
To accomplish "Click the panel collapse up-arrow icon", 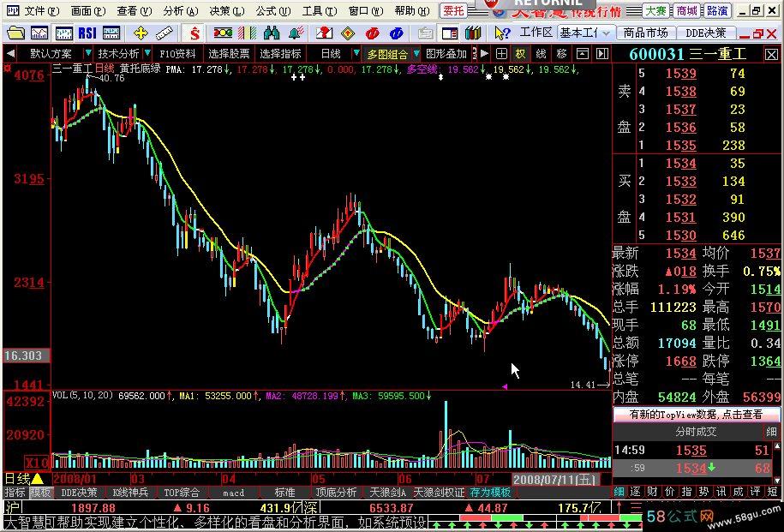I will tap(583, 53).
